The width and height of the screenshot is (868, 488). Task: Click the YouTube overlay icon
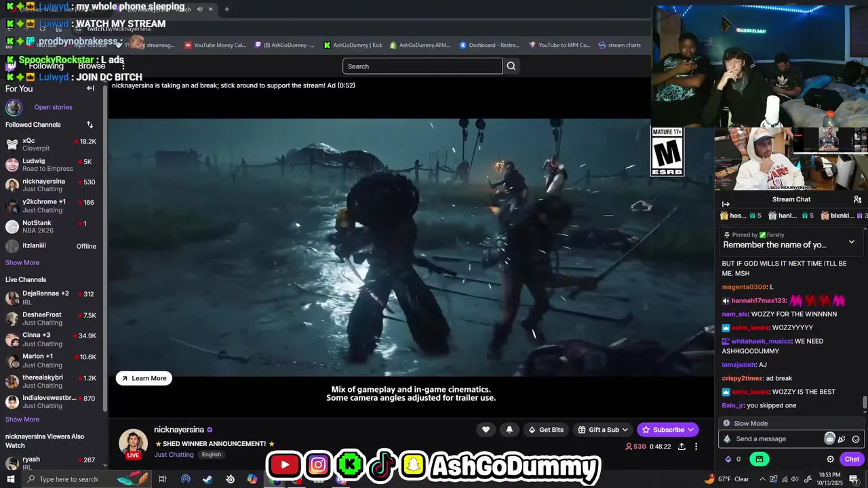pyautogui.click(x=284, y=465)
